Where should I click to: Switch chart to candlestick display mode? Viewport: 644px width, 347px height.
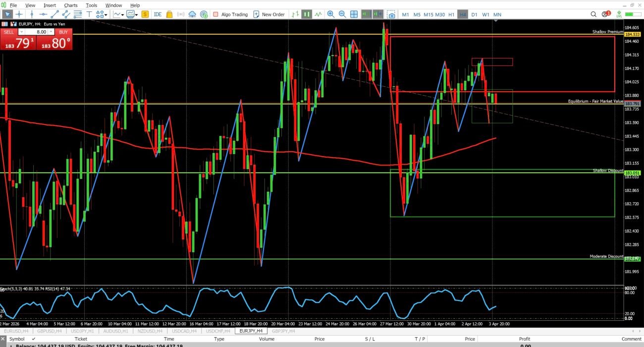(307, 14)
